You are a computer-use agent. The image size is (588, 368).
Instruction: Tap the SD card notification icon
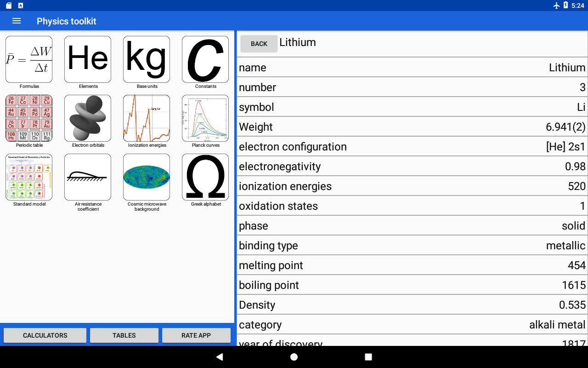[x=8, y=6]
